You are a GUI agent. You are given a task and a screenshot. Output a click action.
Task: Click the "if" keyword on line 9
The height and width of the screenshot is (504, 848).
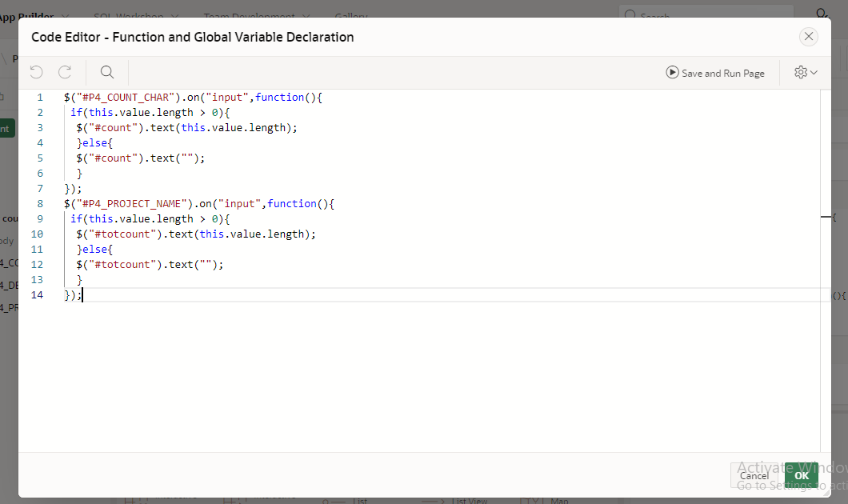click(76, 219)
